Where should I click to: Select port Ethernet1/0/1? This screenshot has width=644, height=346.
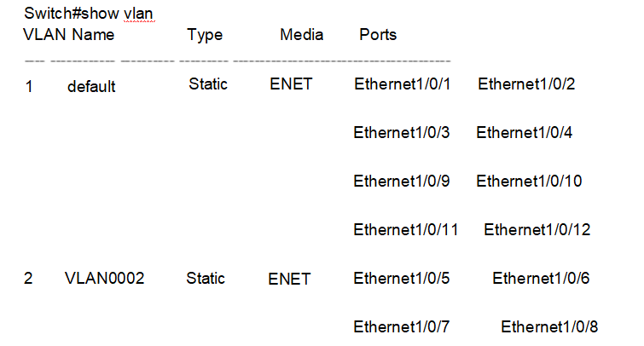point(401,84)
